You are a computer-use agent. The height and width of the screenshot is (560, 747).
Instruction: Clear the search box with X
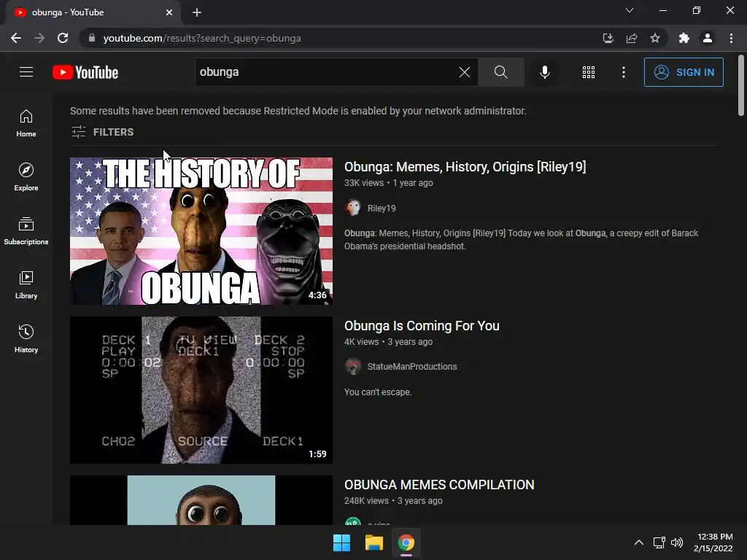pos(465,72)
